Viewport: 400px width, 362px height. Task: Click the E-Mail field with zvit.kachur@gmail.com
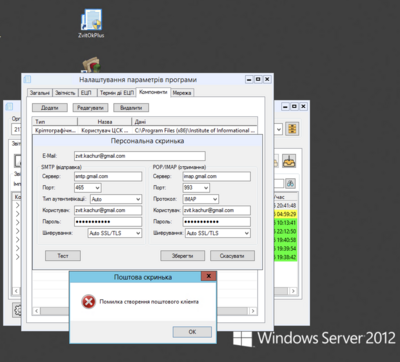140,156
